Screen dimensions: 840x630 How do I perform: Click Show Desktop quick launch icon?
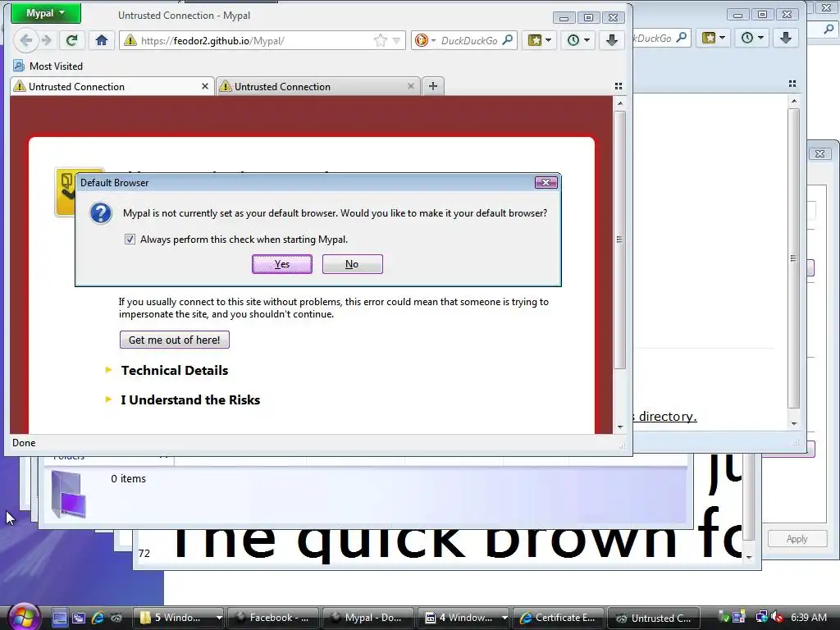coord(59,618)
